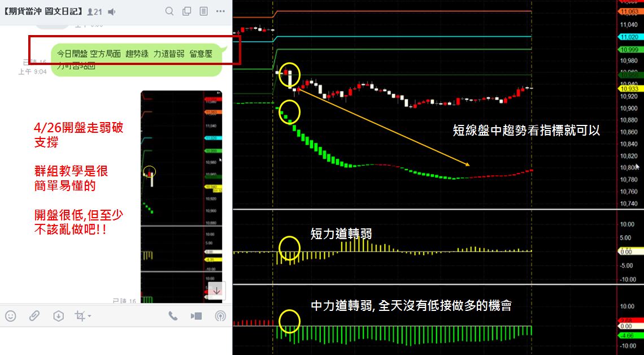Open the 期貨當沖 圖文日記 chat title
Screen dimensions: 644x355
click(43, 11)
